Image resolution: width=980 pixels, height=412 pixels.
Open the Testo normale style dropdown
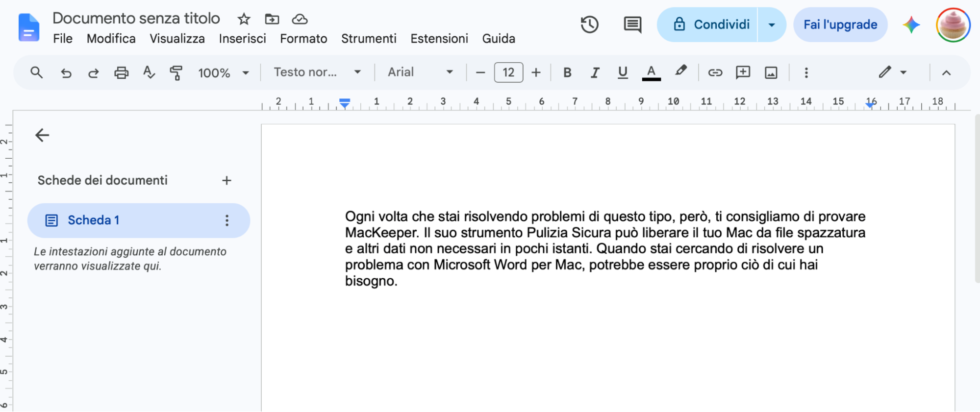point(317,72)
